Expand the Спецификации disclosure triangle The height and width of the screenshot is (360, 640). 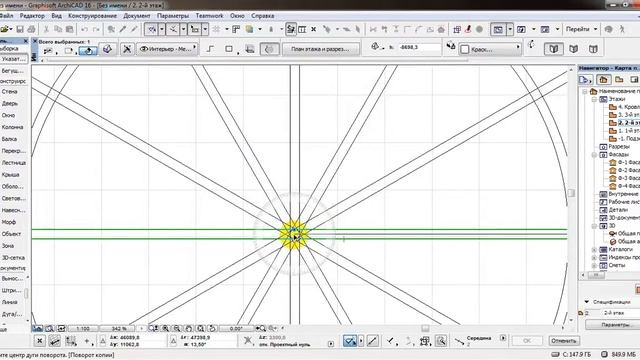587,302
